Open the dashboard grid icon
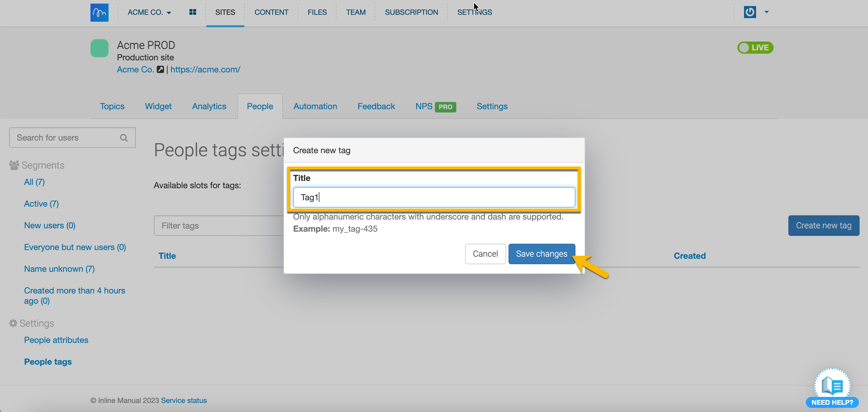 (x=192, y=12)
